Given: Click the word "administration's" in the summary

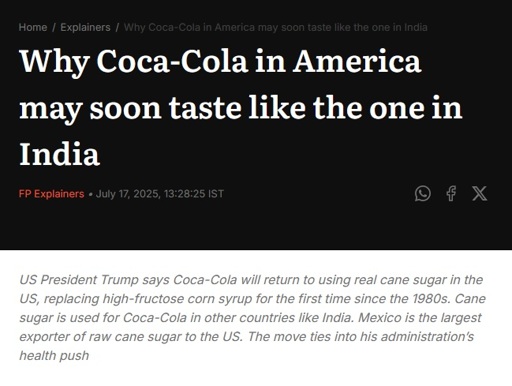Looking at the screenshot, I should [x=427, y=336].
